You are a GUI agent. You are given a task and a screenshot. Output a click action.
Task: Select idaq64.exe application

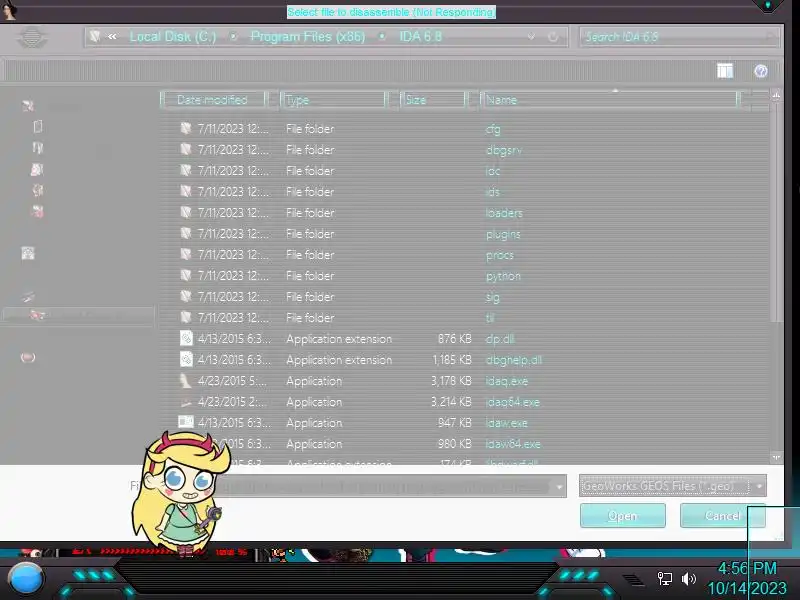coord(512,402)
